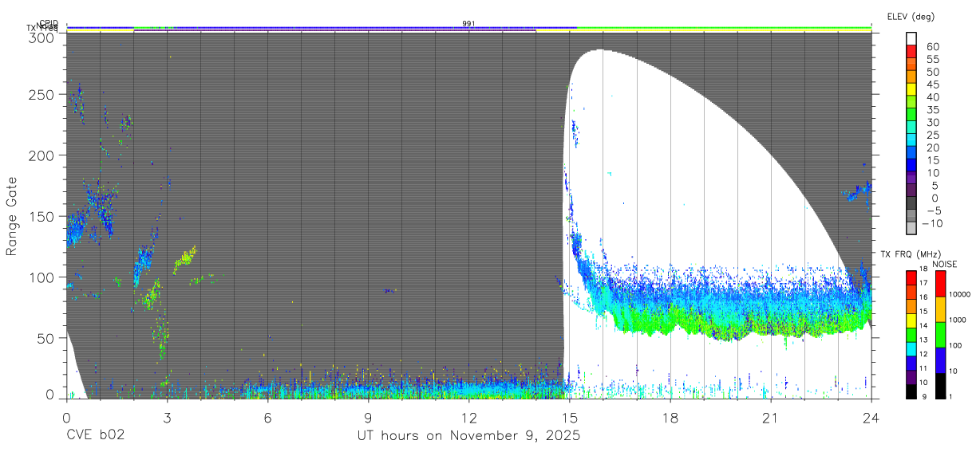This screenshot has height=452, width=980.
Task: Click the elevation colorbar label '25'
Action: coord(932,135)
